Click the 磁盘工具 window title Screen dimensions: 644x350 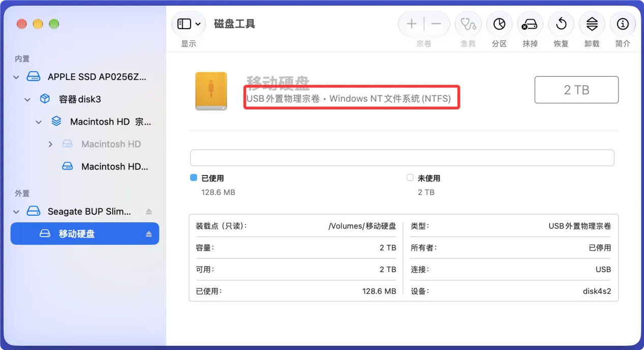(x=234, y=24)
